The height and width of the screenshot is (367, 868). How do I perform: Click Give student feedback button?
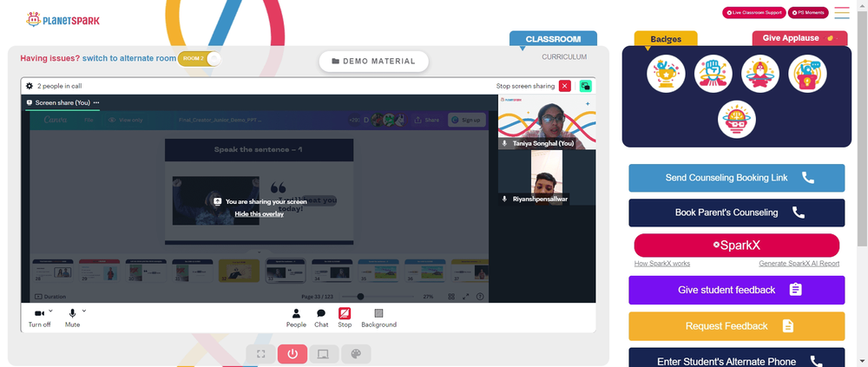point(736,290)
